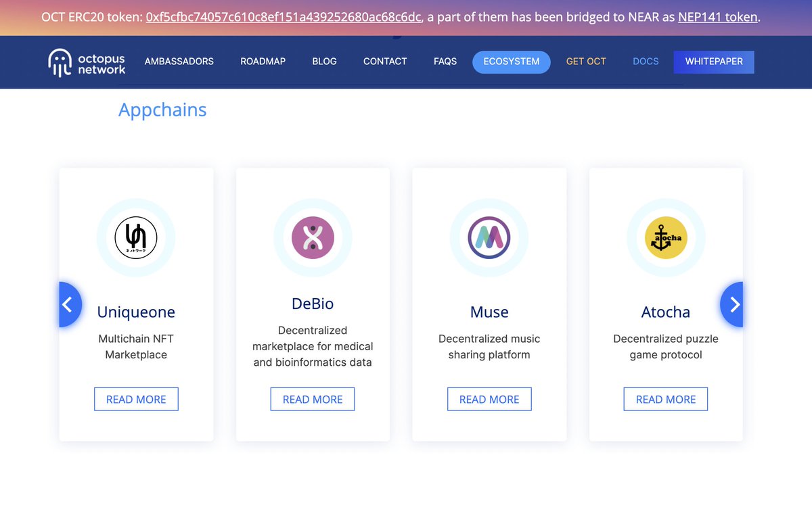
Task: Click the Muse card title
Action: pos(489,312)
